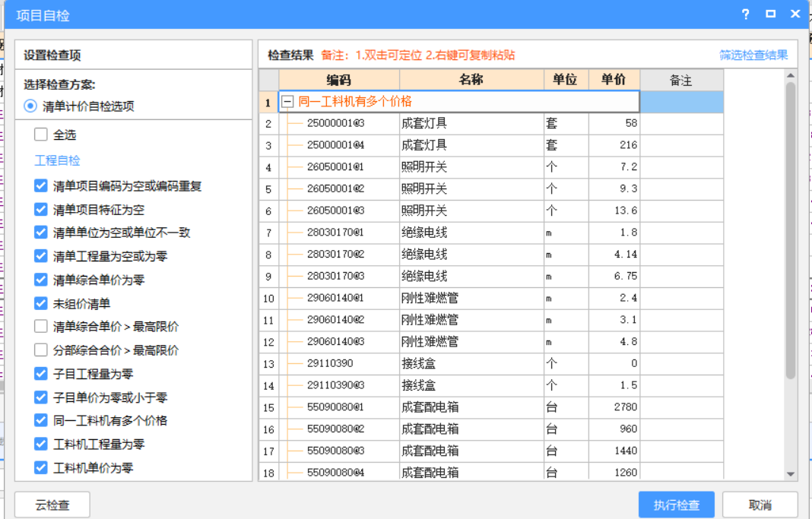Select row code 29110390@3
Image resolution: width=812 pixels, height=519 pixels.
(x=335, y=385)
